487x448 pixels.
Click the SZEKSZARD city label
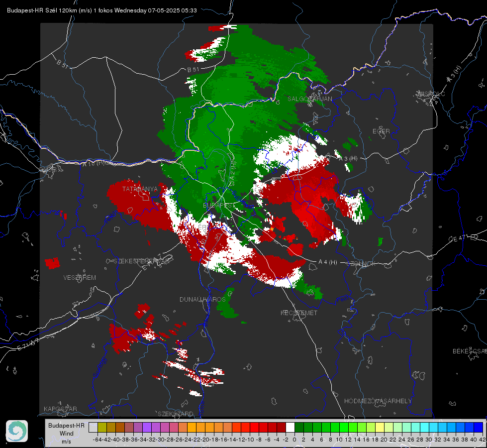(x=176, y=414)
